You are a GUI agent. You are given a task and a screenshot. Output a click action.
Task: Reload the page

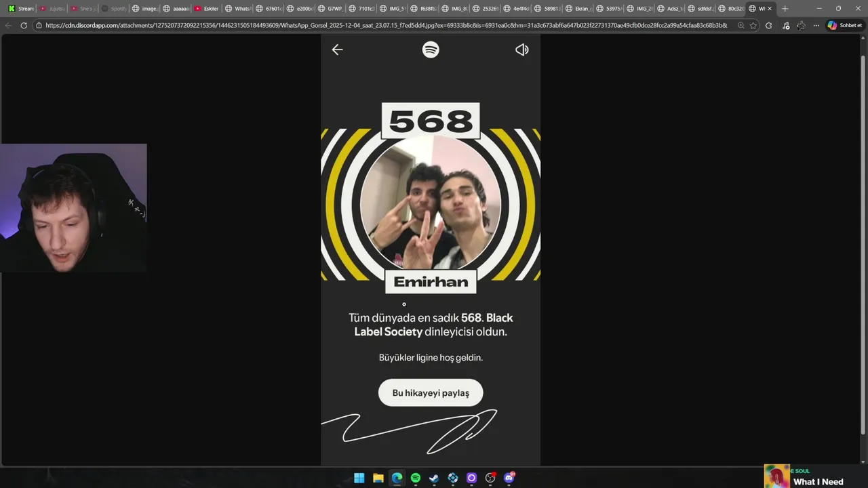24,25
